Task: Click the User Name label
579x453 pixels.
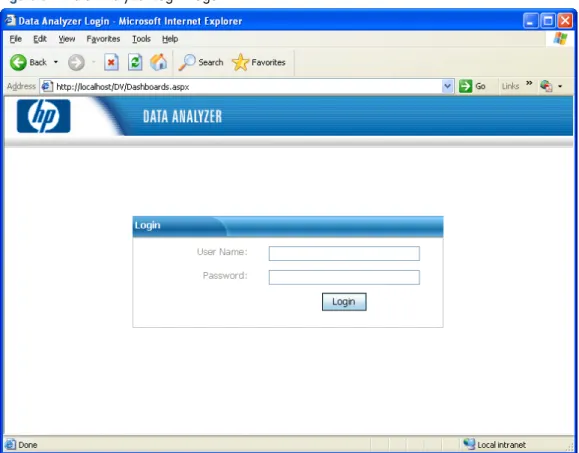Action: click(222, 252)
